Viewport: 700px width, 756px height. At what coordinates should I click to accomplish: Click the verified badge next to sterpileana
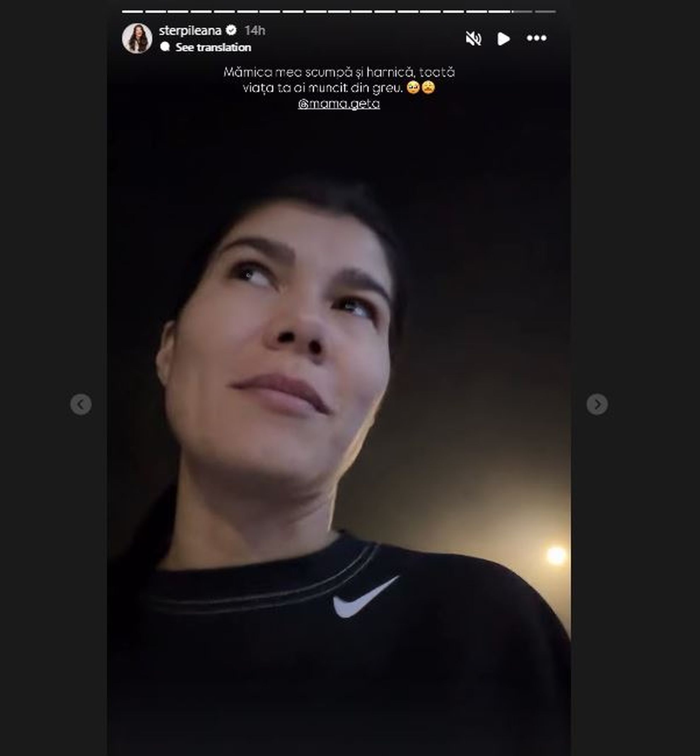[231, 30]
